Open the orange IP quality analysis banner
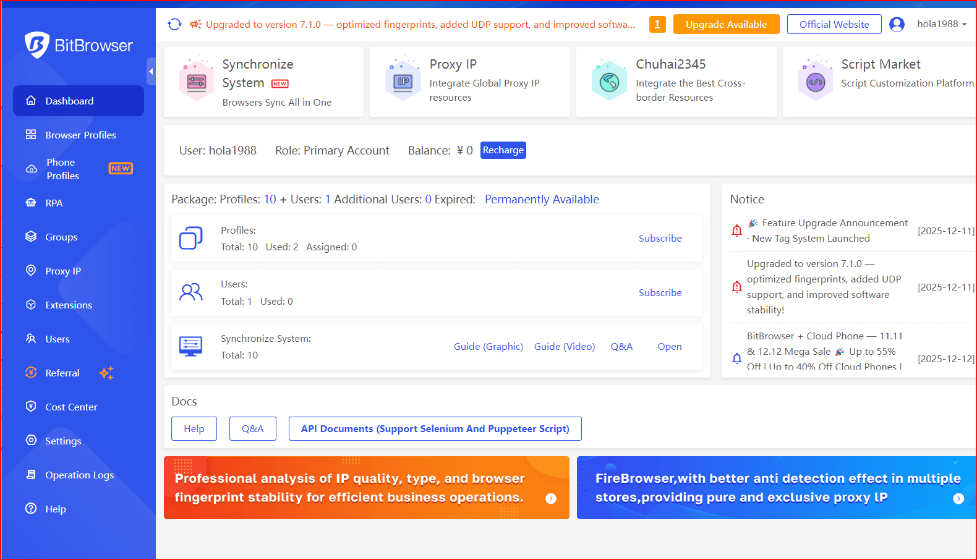Viewport: 977px width, 560px height. (x=366, y=488)
